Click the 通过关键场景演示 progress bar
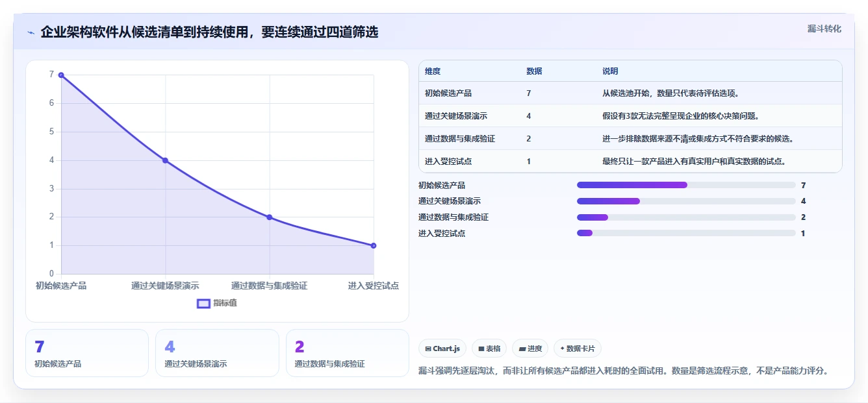This screenshot has height=403, width=868. click(686, 201)
